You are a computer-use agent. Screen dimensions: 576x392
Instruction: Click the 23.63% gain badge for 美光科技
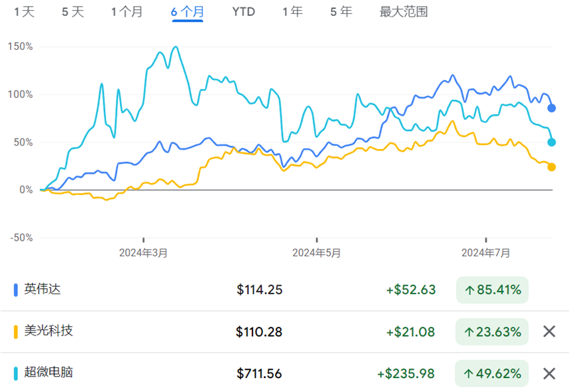coord(492,332)
